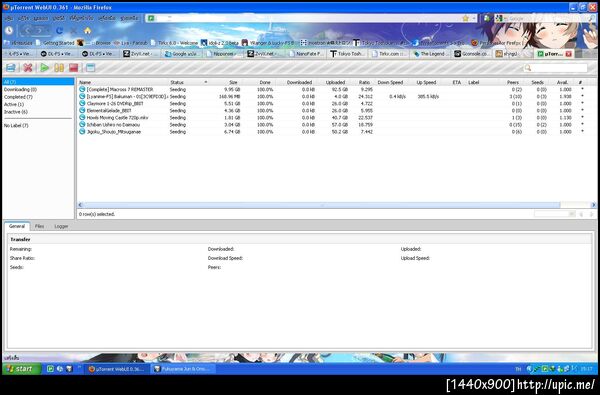Screen dimensions: 600x395
Task: Click the History clock icon
Action: point(9,30)
